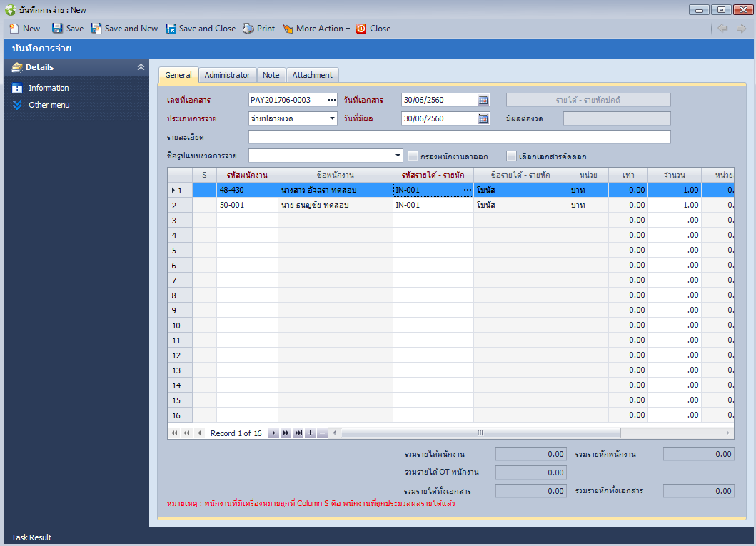Click the รวมรายหักทั้งเอกสาร total field
The image size is (756, 546).
point(699,491)
